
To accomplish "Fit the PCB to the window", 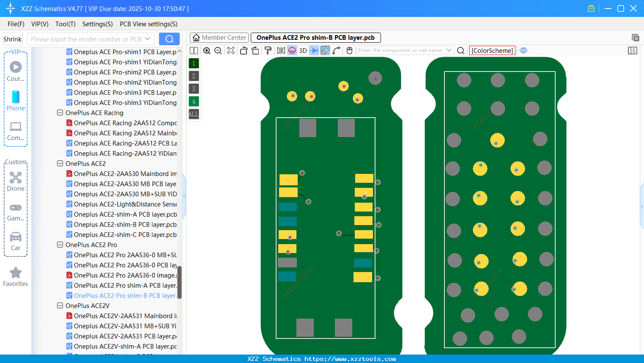I will (x=231, y=51).
